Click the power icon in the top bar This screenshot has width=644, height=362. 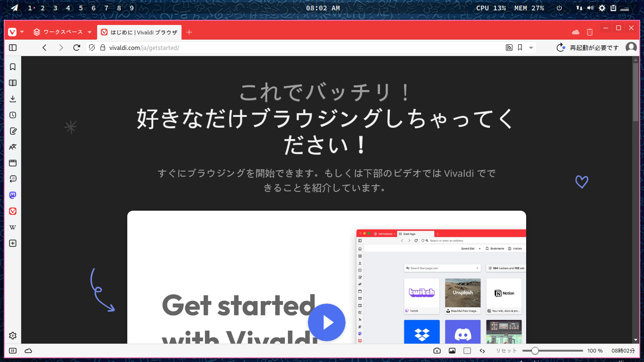click(x=559, y=8)
